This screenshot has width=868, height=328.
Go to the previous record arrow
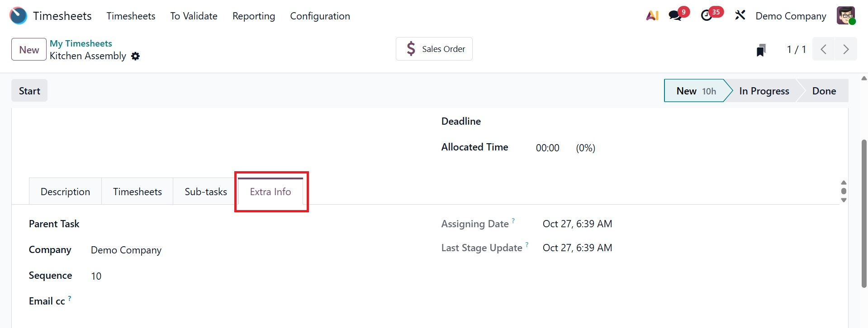tap(824, 49)
